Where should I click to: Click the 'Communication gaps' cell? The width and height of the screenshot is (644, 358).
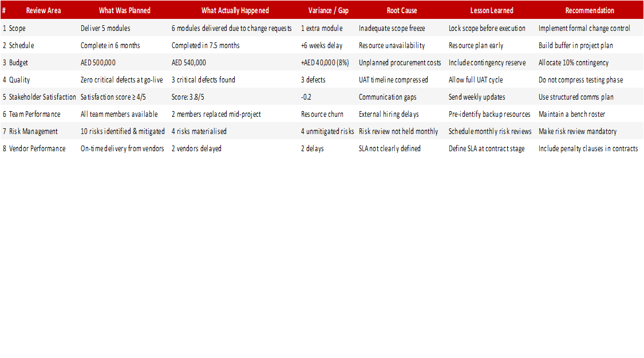pos(388,97)
